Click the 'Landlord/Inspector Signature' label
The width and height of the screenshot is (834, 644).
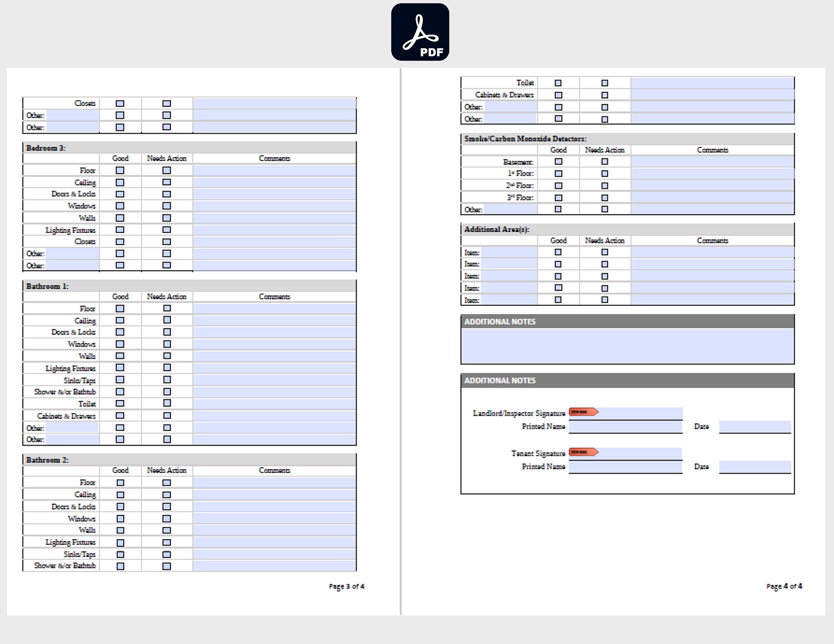coord(519,413)
